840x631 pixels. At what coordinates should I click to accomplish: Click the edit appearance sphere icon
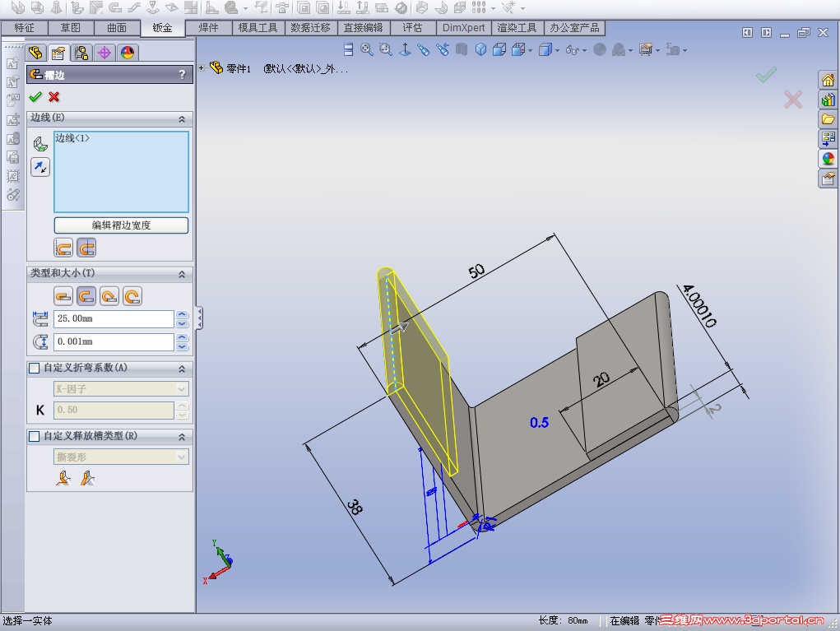point(600,50)
